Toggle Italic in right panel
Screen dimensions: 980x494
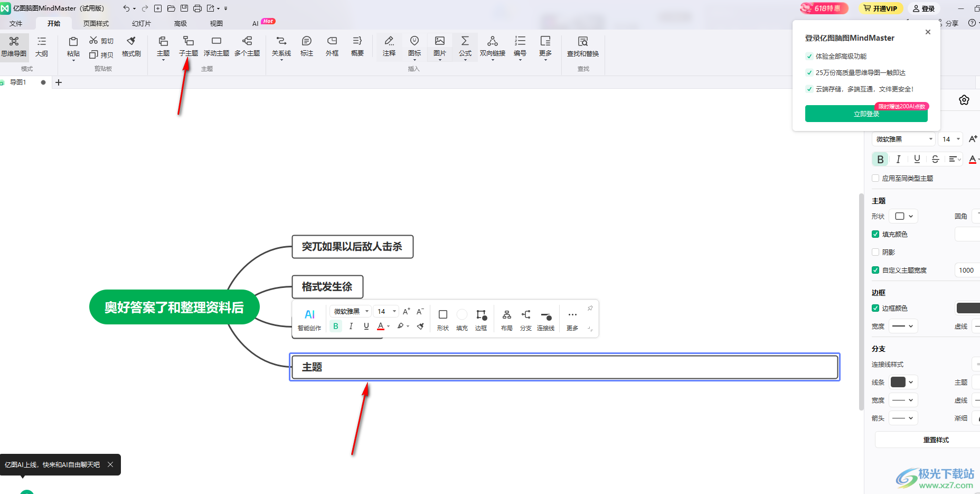tap(898, 159)
